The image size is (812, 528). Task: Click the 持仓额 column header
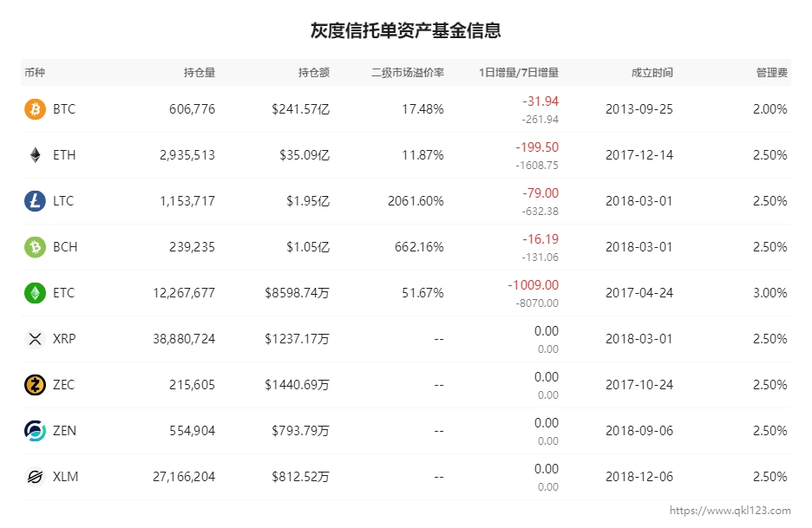[314, 73]
